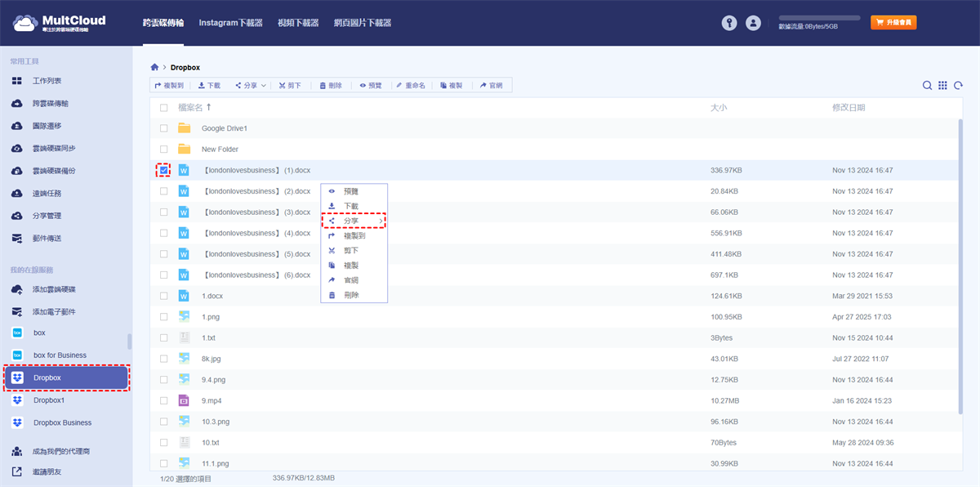The width and height of the screenshot is (980, 487).
Task: Expand 分享 submenu in context menu
Action: 354,221
